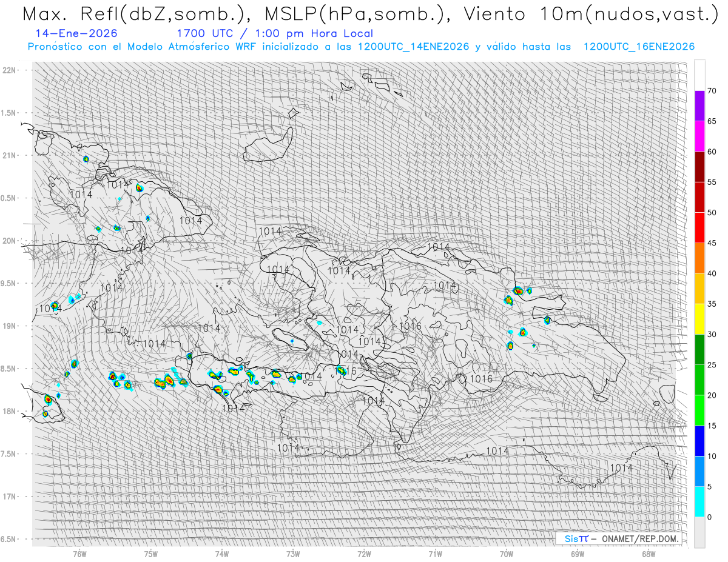Click the '21N' latitude label
Image resolution: width=728 pixels, height=562 pixels.
tap(10, 155)
